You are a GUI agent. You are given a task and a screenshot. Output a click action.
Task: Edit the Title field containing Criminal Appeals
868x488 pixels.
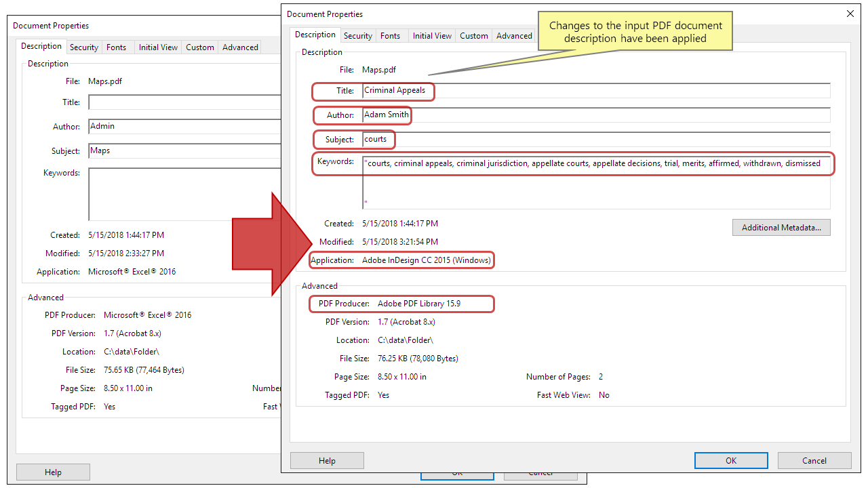point(475,90)
